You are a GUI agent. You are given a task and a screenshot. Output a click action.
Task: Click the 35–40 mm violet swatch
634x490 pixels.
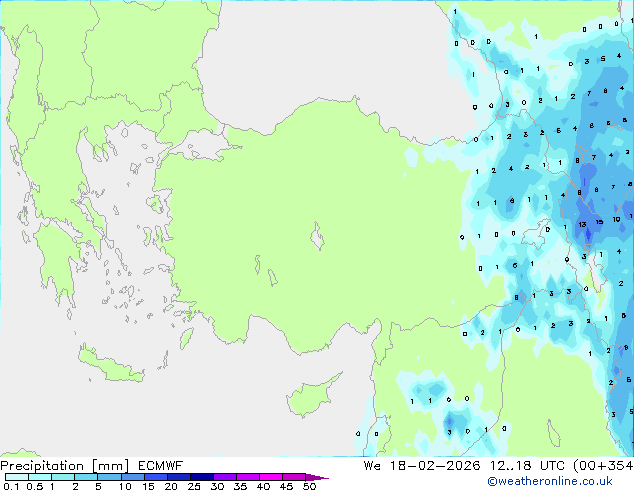coord(247,477)
